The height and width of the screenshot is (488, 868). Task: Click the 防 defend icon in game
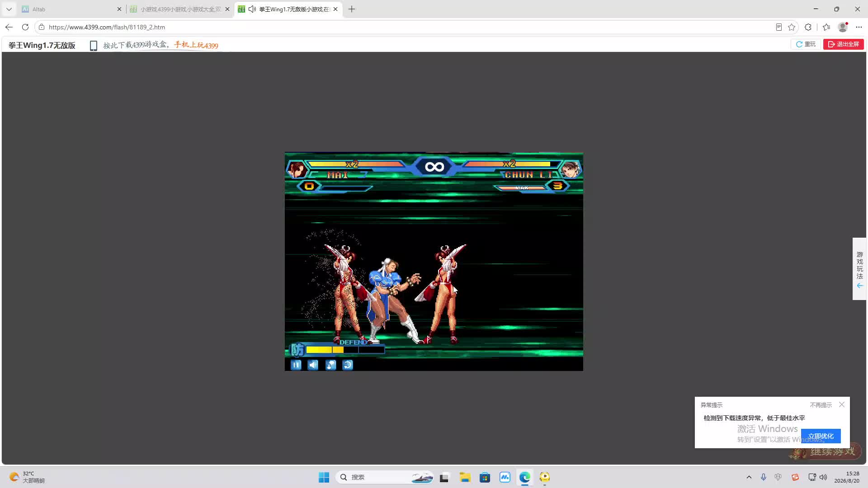point(297,350)
